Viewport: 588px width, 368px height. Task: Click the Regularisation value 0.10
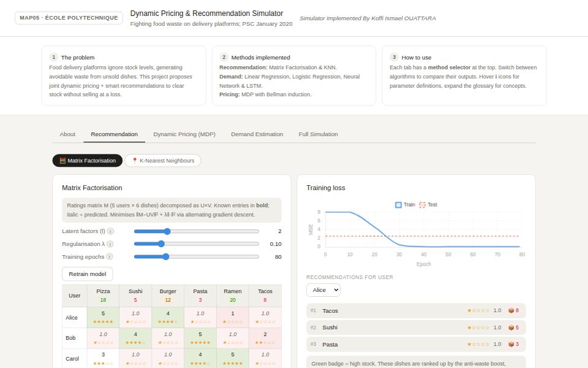click(276, 244)
